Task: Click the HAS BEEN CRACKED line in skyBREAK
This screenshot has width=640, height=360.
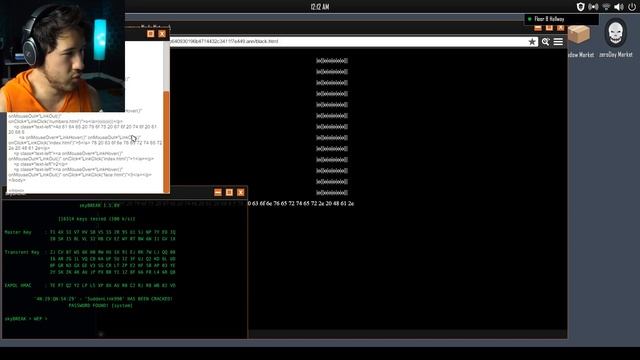Action: [x=103, y=299]
